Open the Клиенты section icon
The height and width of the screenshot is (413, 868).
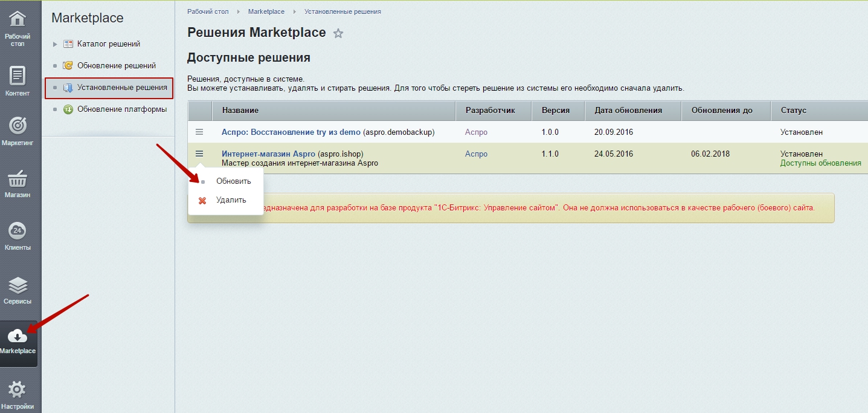pyautogui.click(x=18, y=231)
